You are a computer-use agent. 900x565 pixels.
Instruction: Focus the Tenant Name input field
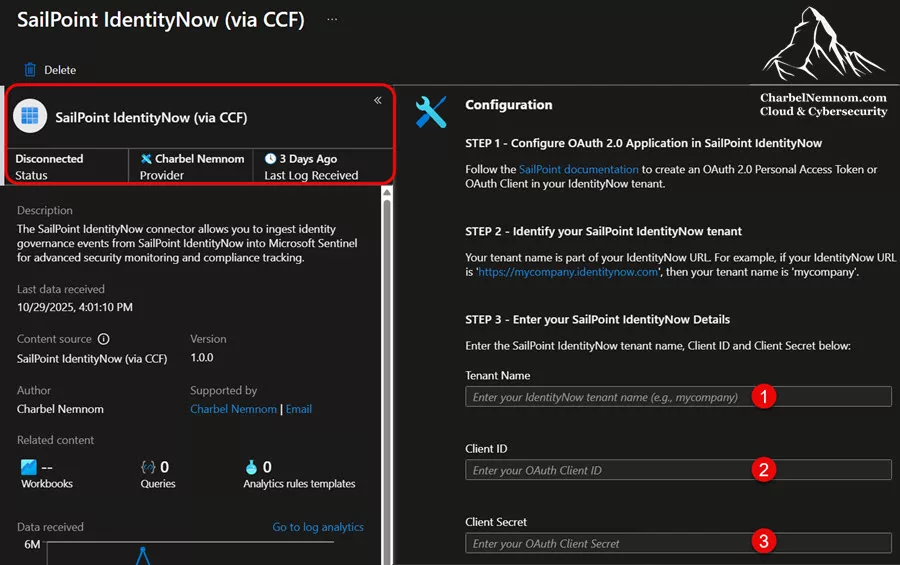(x=678, y=397)
